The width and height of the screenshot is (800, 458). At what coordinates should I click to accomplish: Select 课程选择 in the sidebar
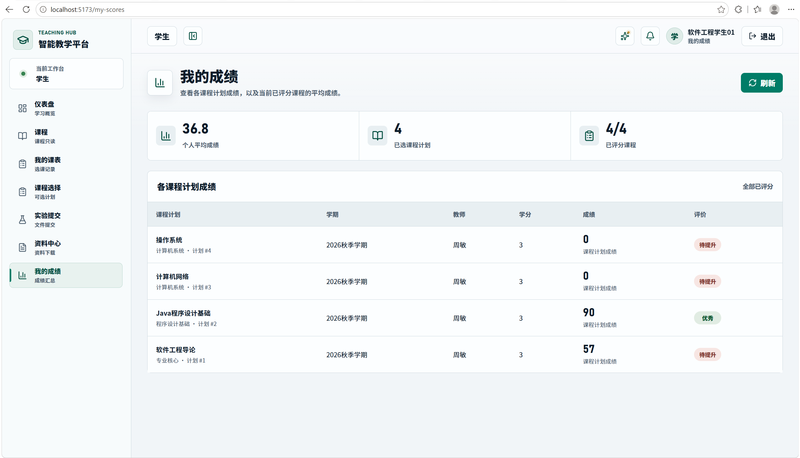(66, 192)
